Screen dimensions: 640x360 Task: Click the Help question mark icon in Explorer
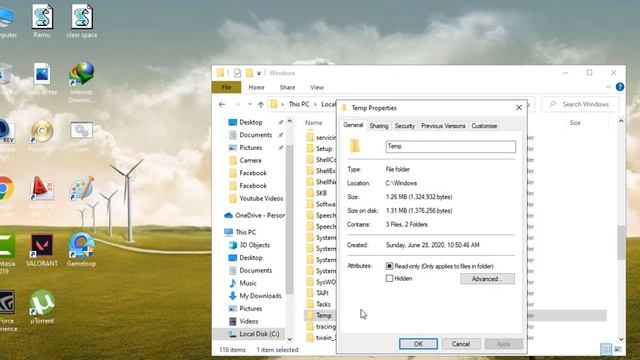[620, 87]
